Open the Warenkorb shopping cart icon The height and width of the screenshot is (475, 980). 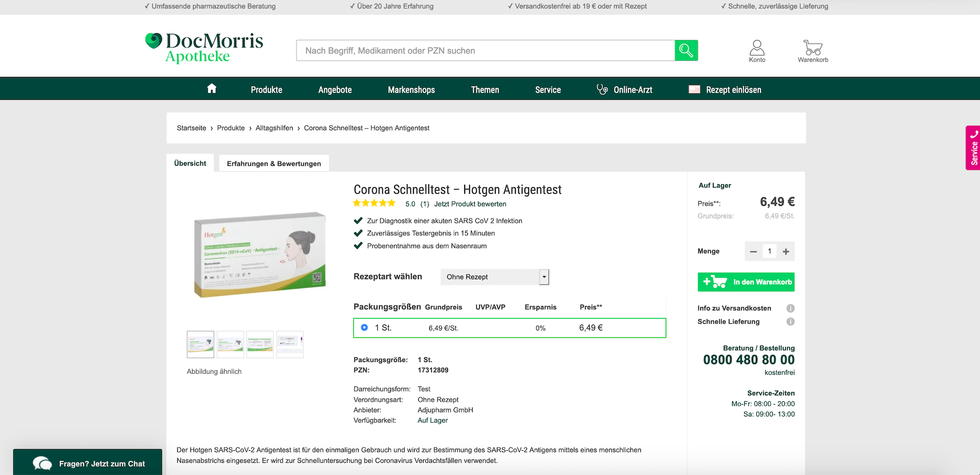pyautogui.click(x=813, y=51)
